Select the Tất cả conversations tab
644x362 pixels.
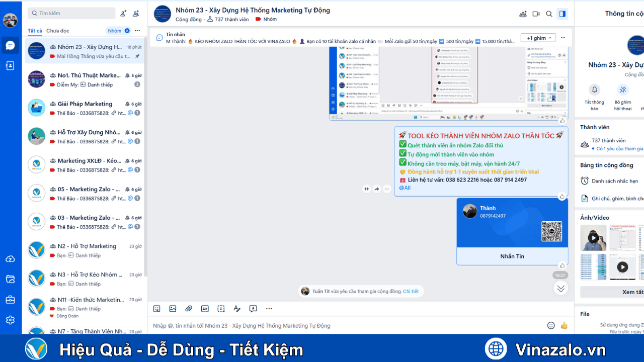[x=35, y=31]
